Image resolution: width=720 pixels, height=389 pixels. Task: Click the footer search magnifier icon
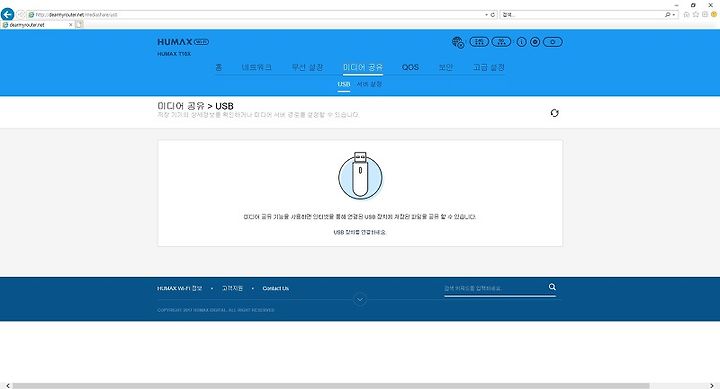pyautogui.click(x=552, y=287)
